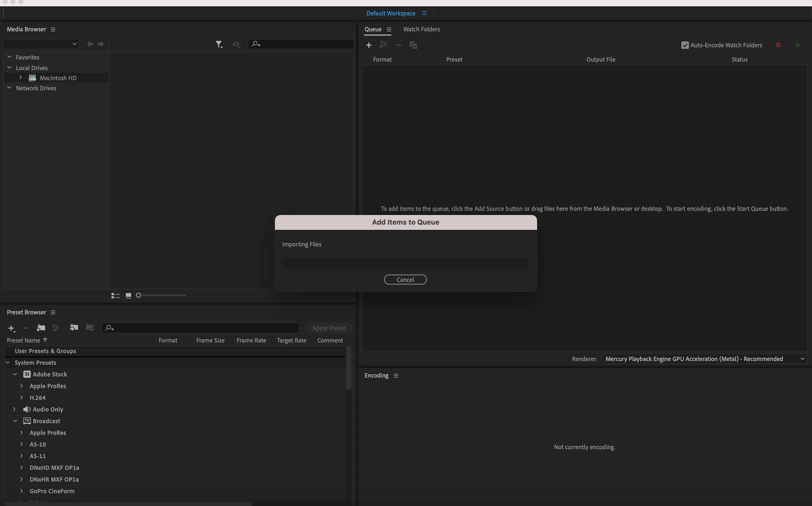Viewport: 812px width, 506px height.
Task: Toggle Auto-Encode Watch Folders checkbox
Action: tap(685, 45)
